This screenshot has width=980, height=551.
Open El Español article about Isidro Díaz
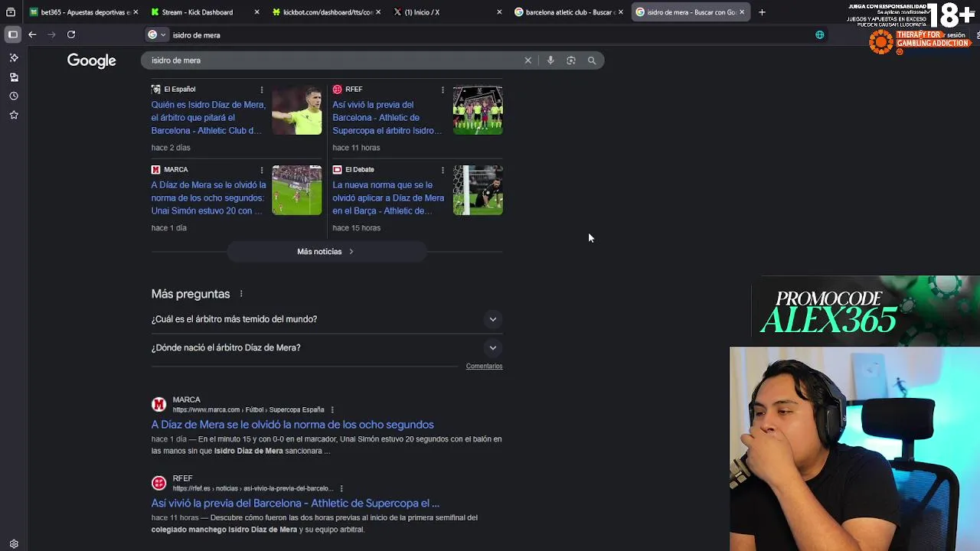point(208,118)
